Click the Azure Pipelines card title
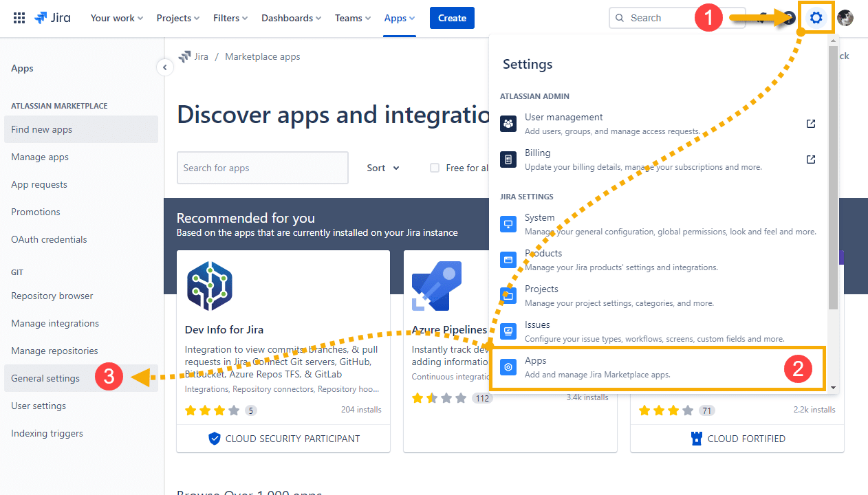868x495 pixels. tap(449, 329)
